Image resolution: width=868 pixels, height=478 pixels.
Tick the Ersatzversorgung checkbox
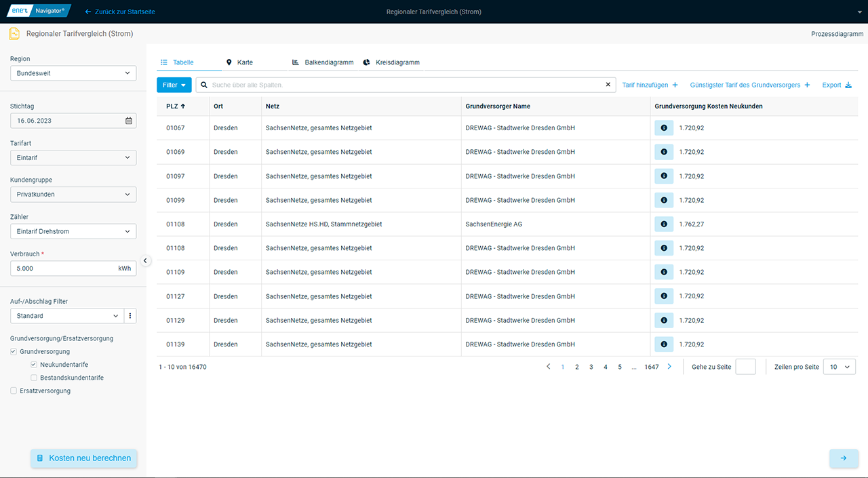click(x=14, y=391)
